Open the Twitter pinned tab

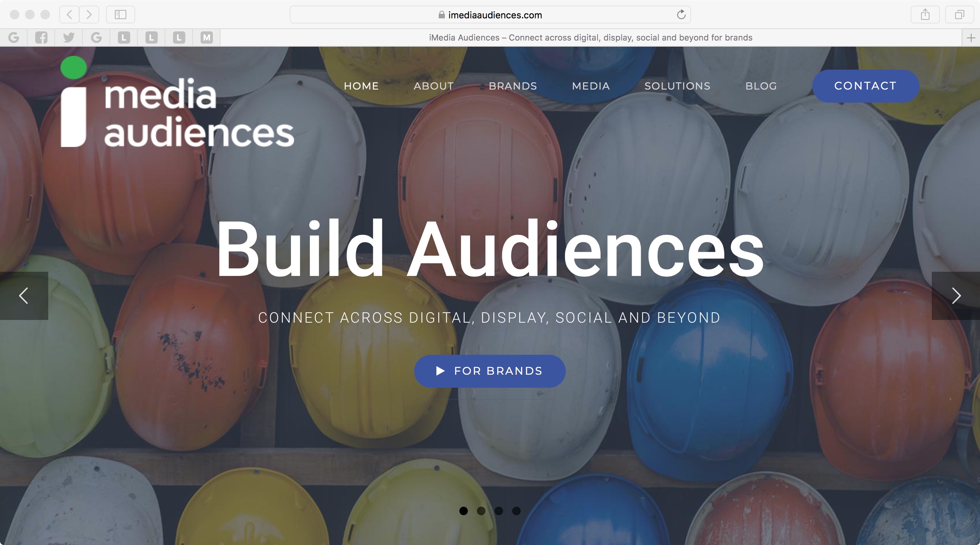(69, 38)
